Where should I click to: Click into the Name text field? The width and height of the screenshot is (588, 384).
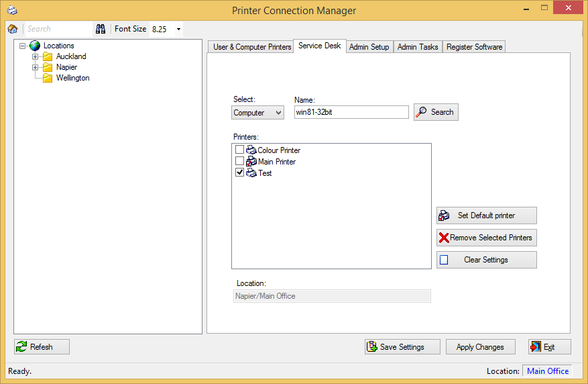pyautogui.click(x=351, y=112)
